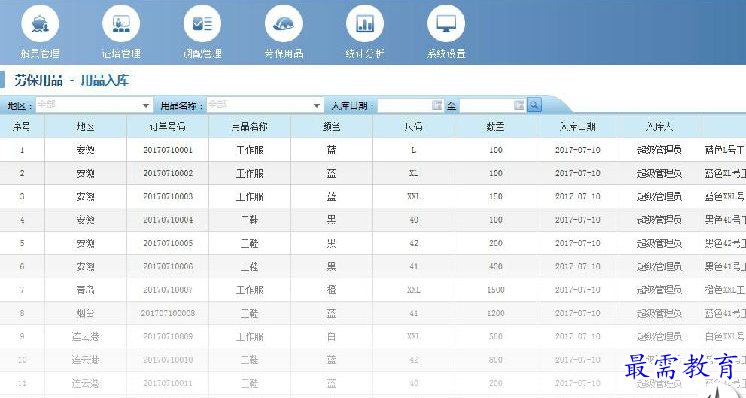
Task: Open the 船员管理 crew management module icon
Action: tap(40, 24)
